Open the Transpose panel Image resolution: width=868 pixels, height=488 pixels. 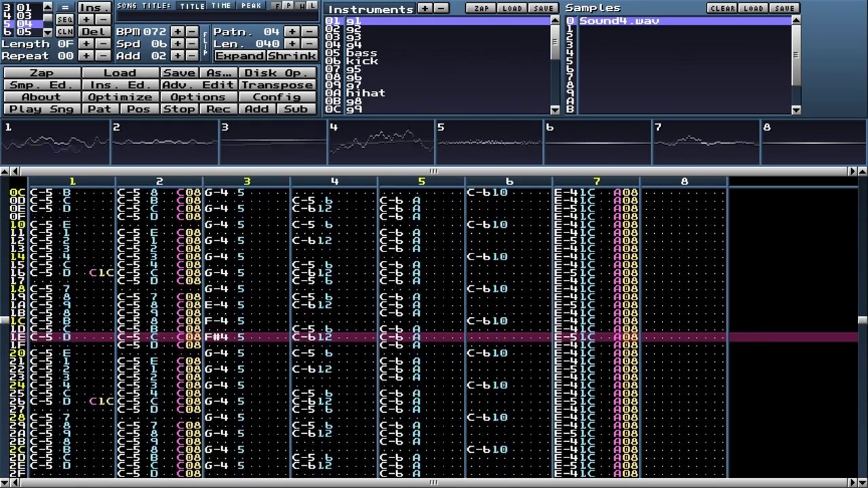[x=277, y=85]
